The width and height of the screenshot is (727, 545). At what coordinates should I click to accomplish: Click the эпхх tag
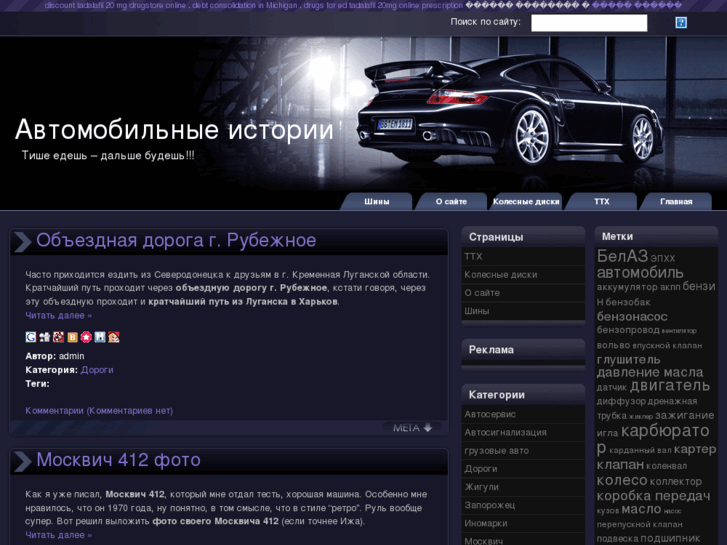pyautogui.click(x=663, y=258)
